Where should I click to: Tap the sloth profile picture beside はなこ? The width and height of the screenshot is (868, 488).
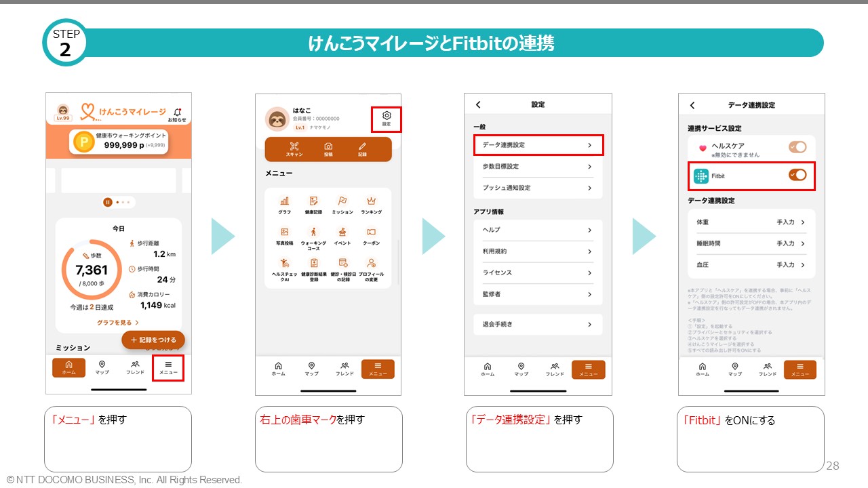tap(277, 119)
